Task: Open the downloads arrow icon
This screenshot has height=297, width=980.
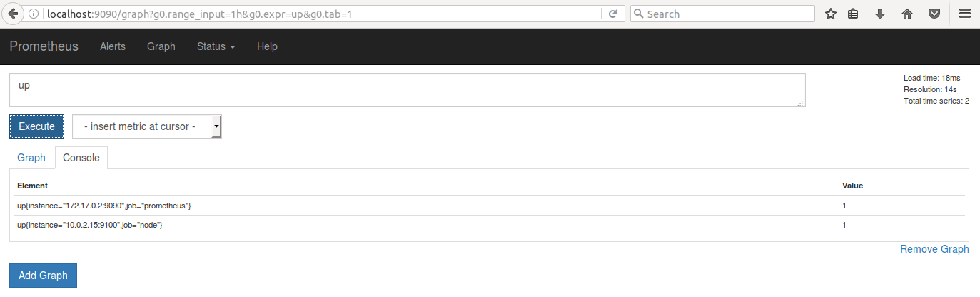Action: click(880, 14)
